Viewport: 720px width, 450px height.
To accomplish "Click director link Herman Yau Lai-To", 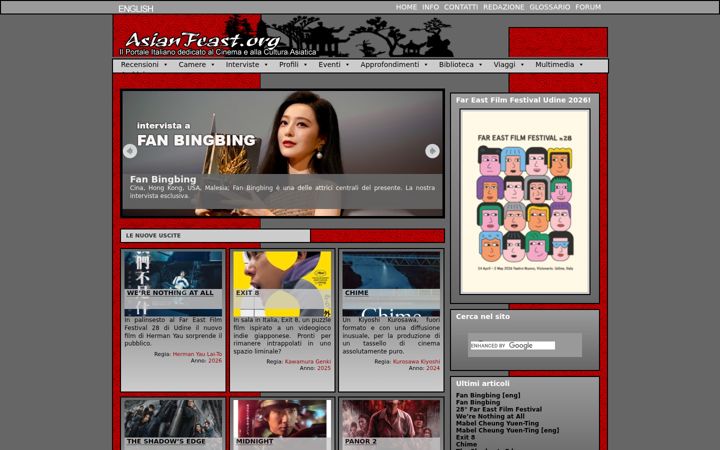I will click(x=197, y=354).
